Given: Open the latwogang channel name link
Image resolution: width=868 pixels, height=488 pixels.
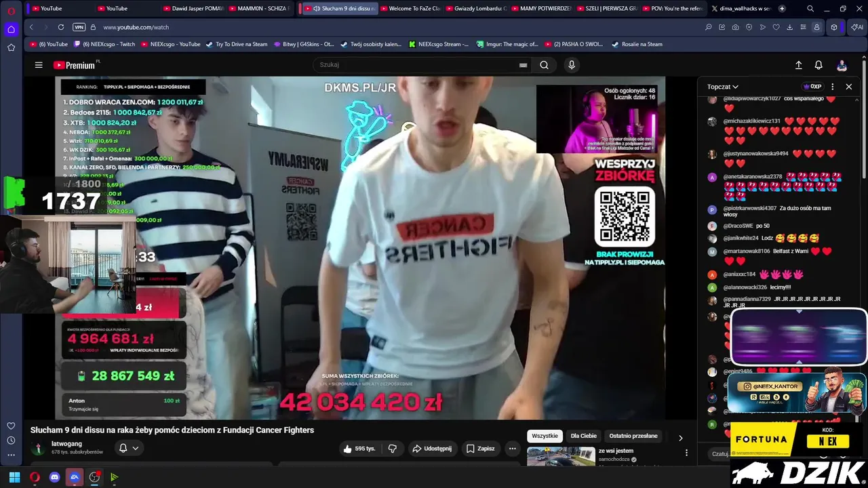Looking at the screenshot, I should (66, 444).
